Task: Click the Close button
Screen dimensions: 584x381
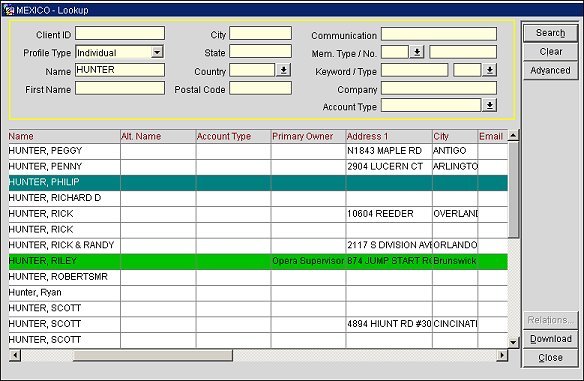Action: click(x=550, y=358)
